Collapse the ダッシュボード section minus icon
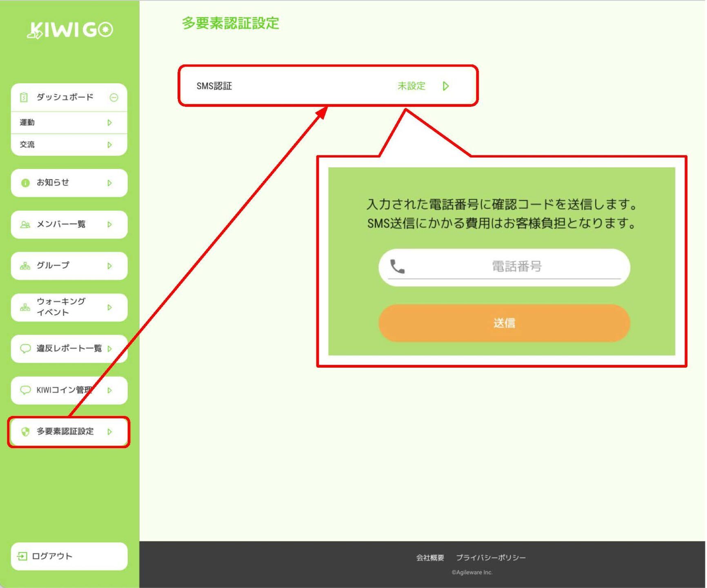This screenshot has width=707, height=588. tap(114, 98)
